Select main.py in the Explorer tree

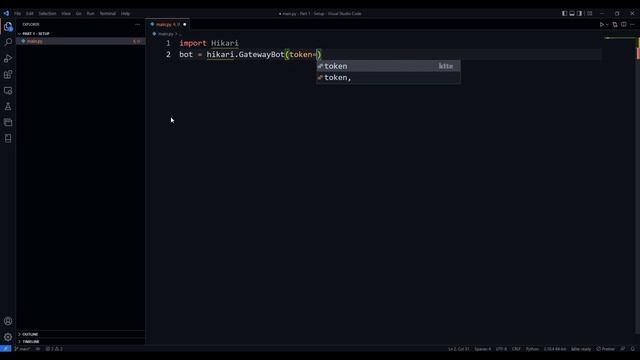click(x=81, y=41)
